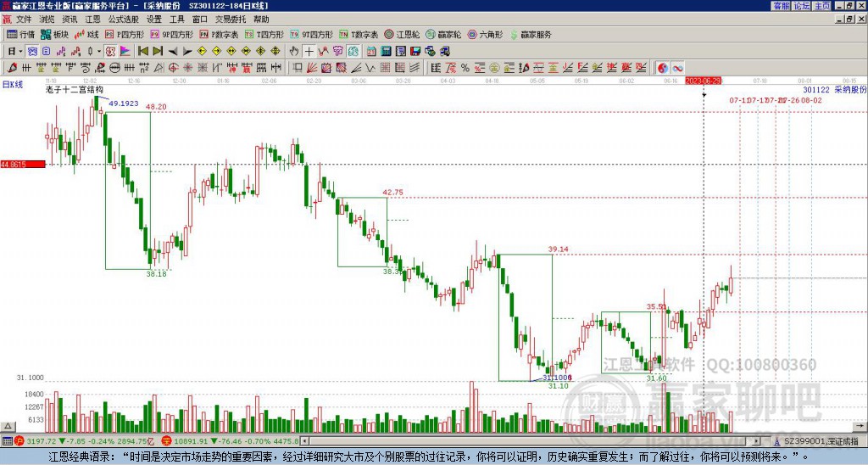Image resolution: width=868 pixels, height=465 pixels.
Task: Open 赢家服务 with dollar icon
Action: pyautogui.click(x=531, y=34)
